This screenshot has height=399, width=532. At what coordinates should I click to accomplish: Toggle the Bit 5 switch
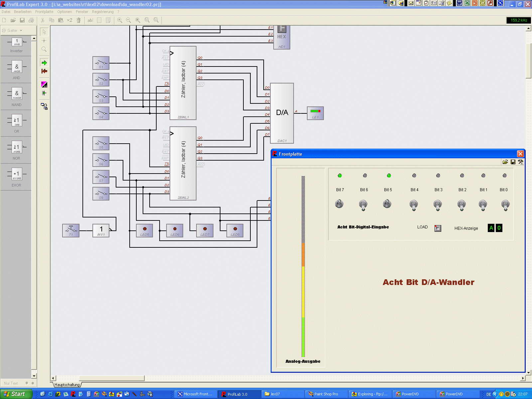tap(387, 204)
